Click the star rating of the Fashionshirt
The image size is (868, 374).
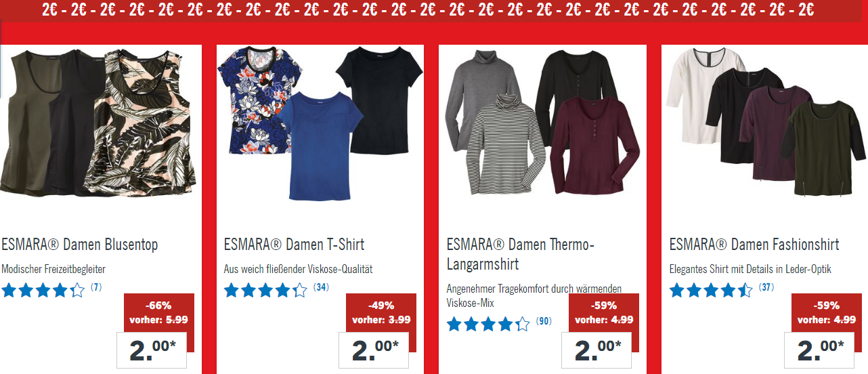click(711, 291)
